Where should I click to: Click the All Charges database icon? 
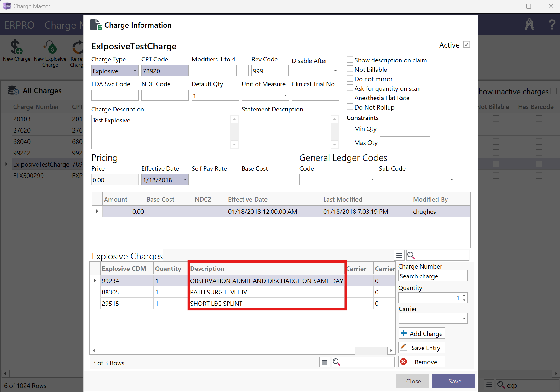[x=13, y=90]
